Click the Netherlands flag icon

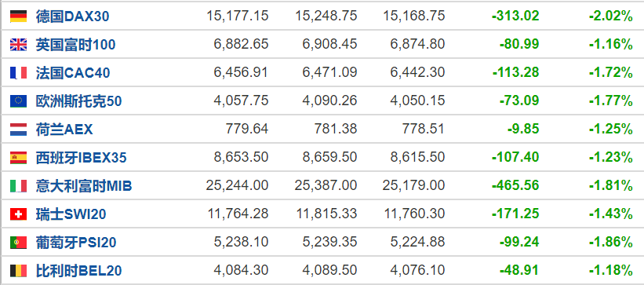(19, 130)
